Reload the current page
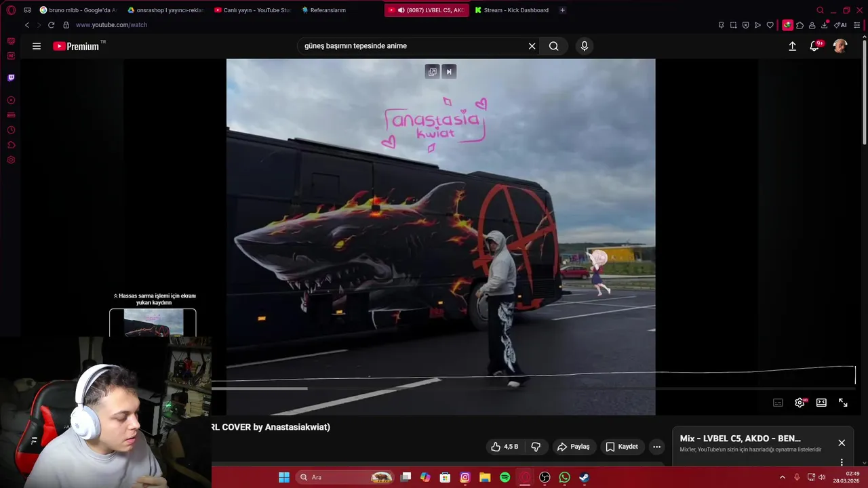The height and width of the screenshot is (488, 868). (x=51, y=25)
